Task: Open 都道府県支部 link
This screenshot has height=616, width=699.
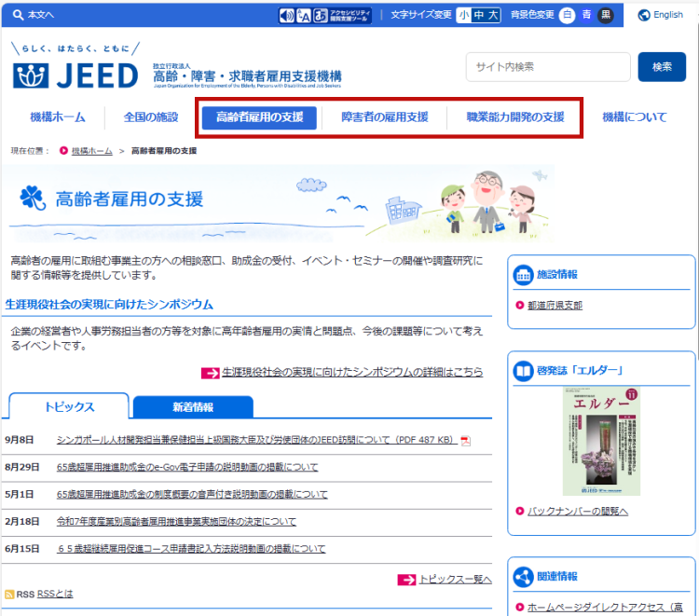Action: click(555, 306)
